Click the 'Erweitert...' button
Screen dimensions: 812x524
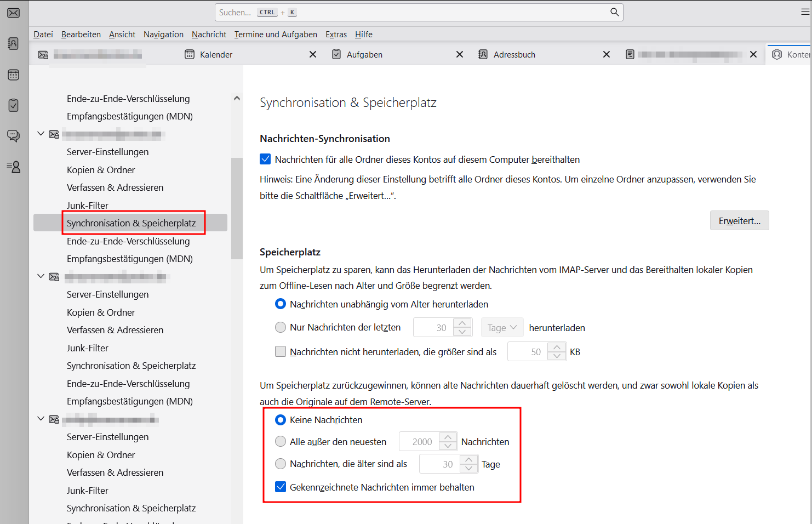tap(739, 221)
